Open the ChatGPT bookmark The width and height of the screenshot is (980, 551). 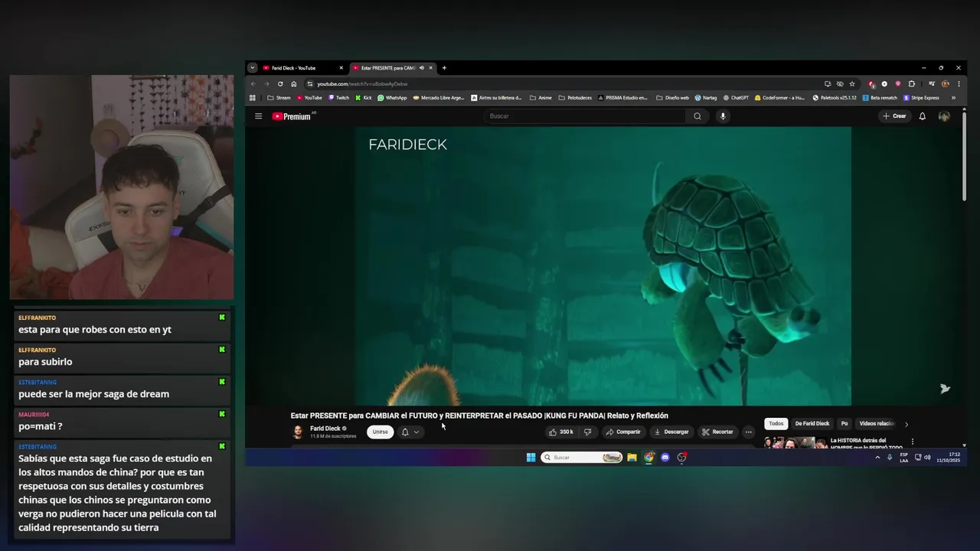[735, 98]
